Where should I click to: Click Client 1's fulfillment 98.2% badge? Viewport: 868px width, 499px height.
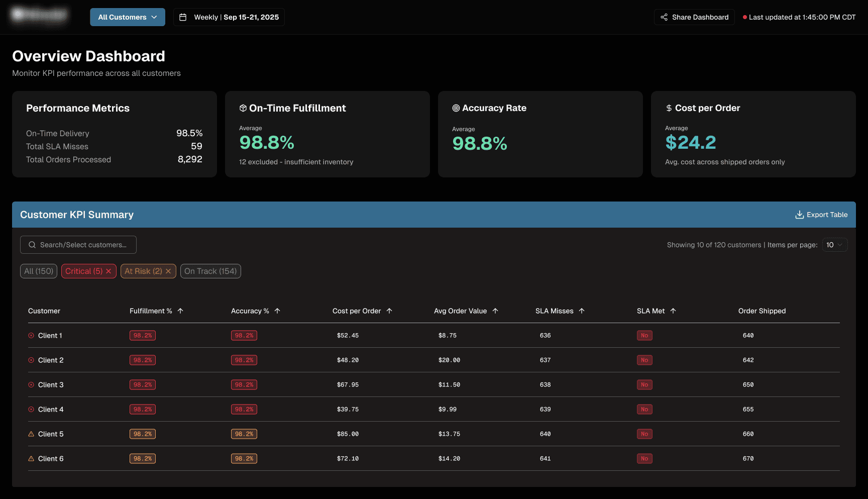143,336
